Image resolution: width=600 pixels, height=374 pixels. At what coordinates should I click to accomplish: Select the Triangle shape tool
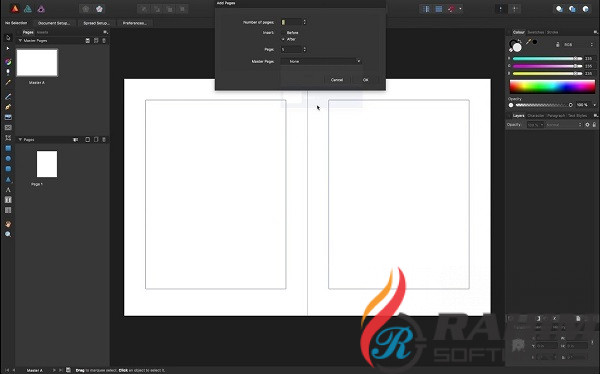(8, 179)
